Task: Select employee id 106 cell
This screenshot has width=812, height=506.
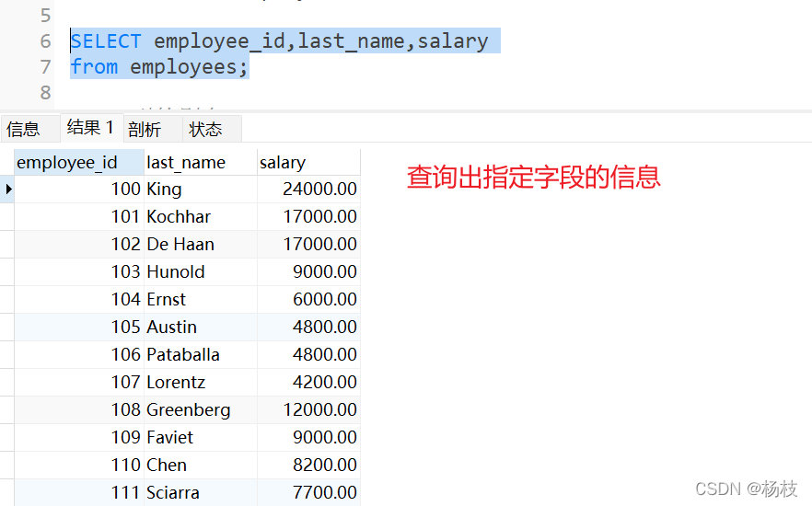Action: click(x=79, y=354)
